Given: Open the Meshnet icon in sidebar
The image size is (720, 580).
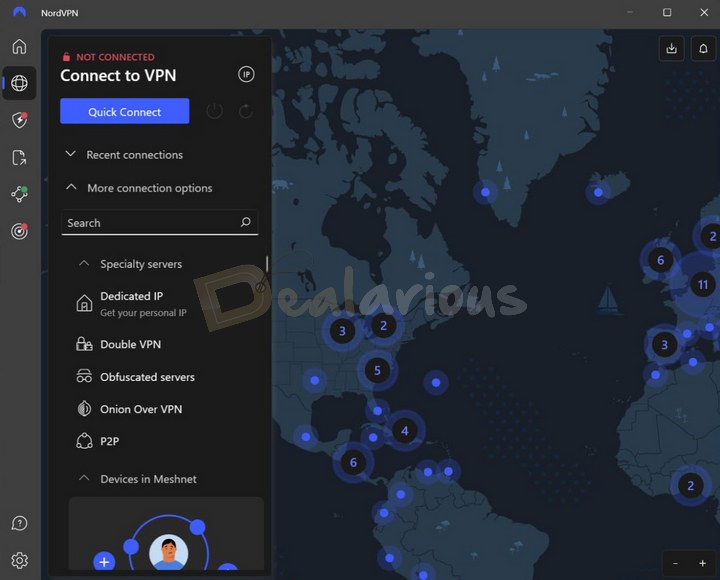Looking at the screenshot, I should pyautogui.click(x=19, y=194).
